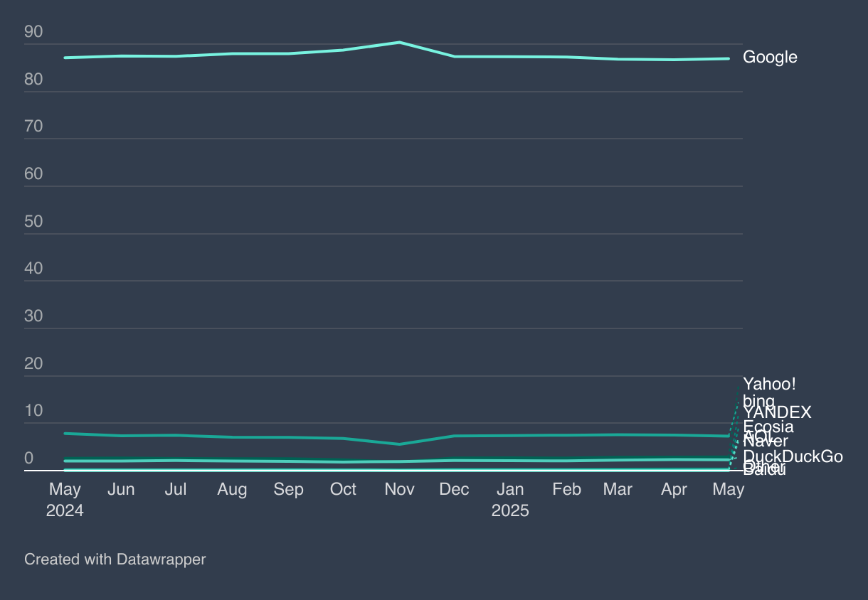This screenshot has height=600, width=868.
Task: Click the Aug x-axis label
Action: (232, 490)
